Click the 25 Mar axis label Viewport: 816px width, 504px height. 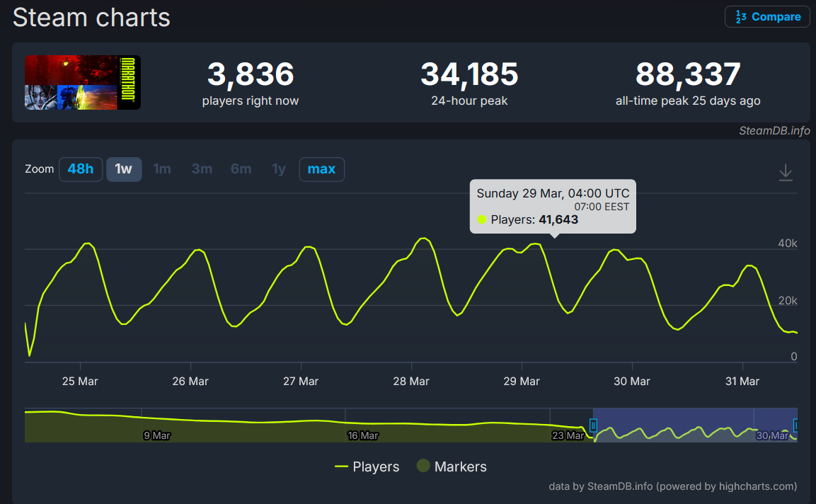(80, 381)
